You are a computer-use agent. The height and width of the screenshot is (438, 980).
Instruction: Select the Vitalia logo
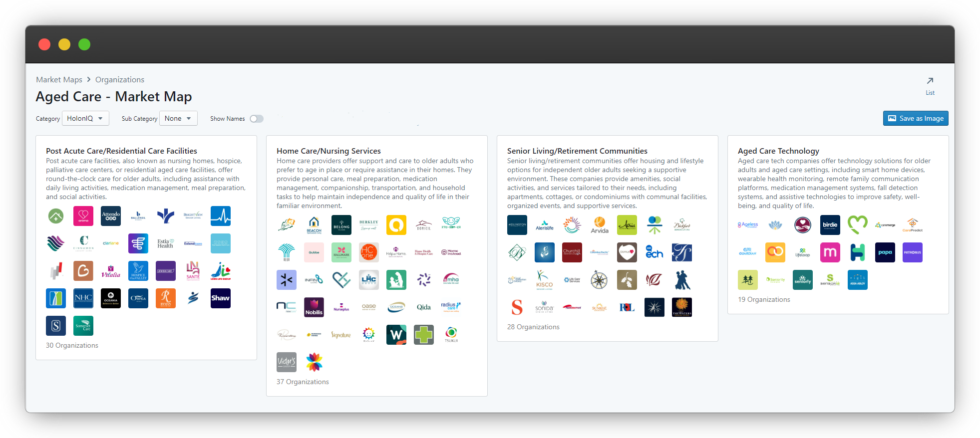[111, 271]
